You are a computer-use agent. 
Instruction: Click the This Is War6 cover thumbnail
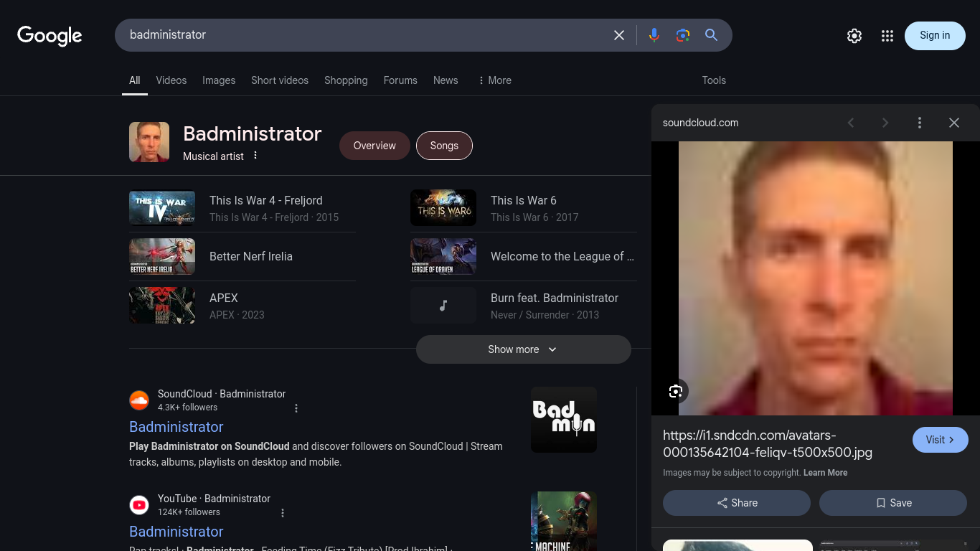(443, 207)
